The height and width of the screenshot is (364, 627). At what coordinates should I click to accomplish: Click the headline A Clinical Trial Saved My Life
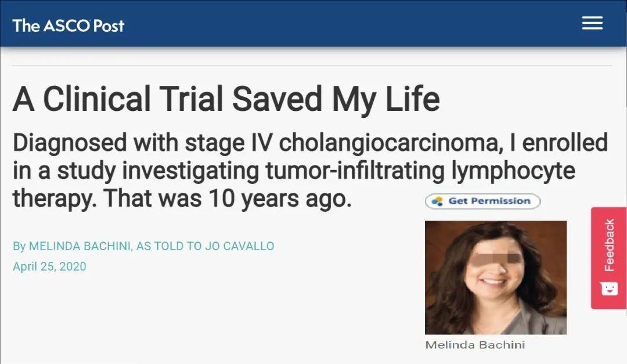tap(226, 99)
